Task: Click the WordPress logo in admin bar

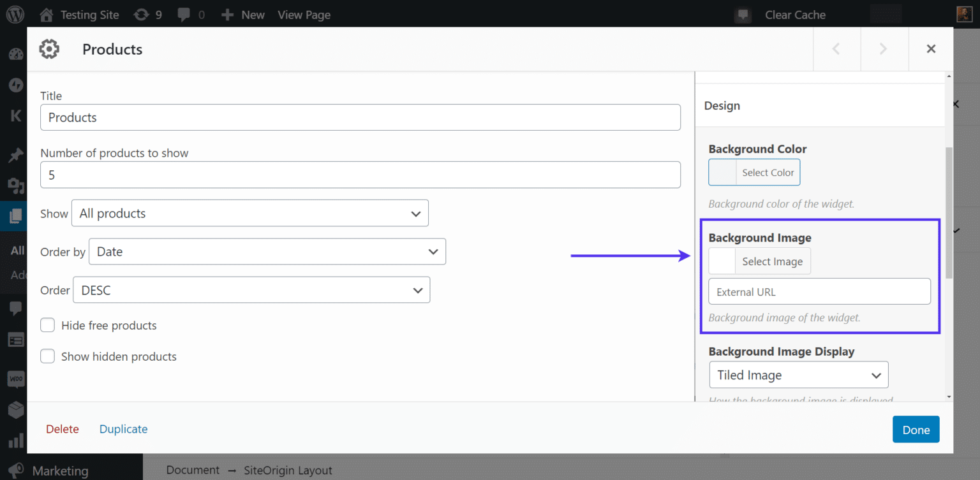Action: [x=14, y=14]
